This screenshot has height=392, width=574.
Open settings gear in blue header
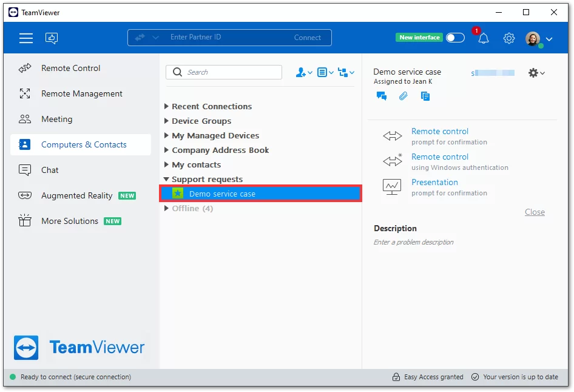pos(509,38)
